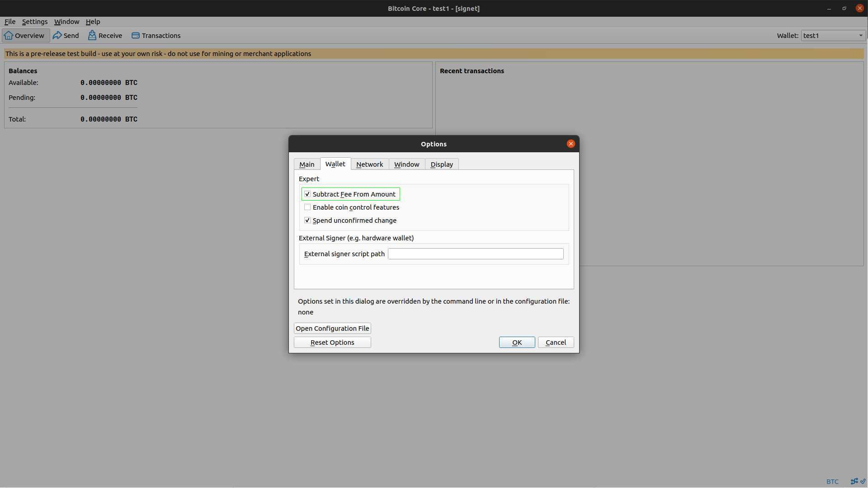Click the network connections icon in status bar

853,481
